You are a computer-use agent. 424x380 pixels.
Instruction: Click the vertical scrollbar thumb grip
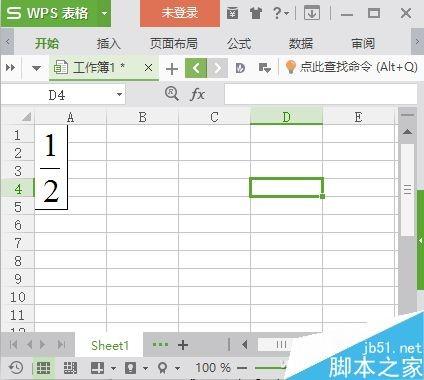pyautogui.click(x=407, y=190)
